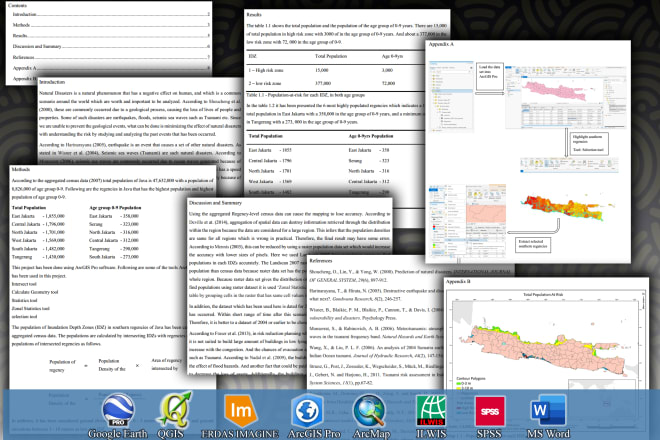Screen dimensions: 660x440
Task: Open the red SPSS icon
Action: click(490, 411)
